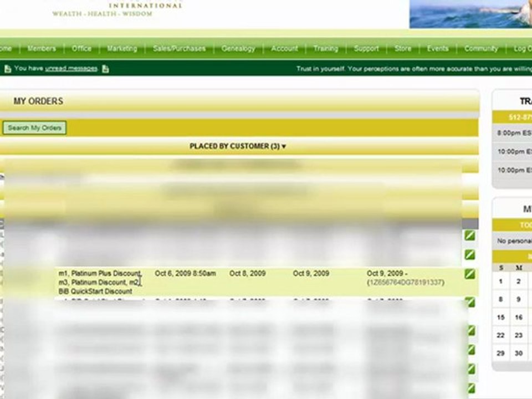
Task: Select 'm1, Platinum Plus Discount' order description
Action: [99, 273]
